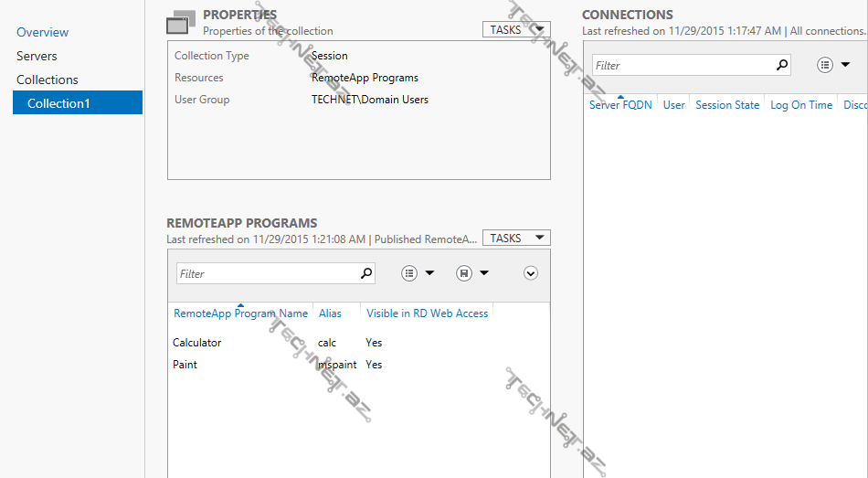Viewport: 868px width, 478px height.
Task: Click the RemoteApp Programs filter field
Action: pos(265,273)
